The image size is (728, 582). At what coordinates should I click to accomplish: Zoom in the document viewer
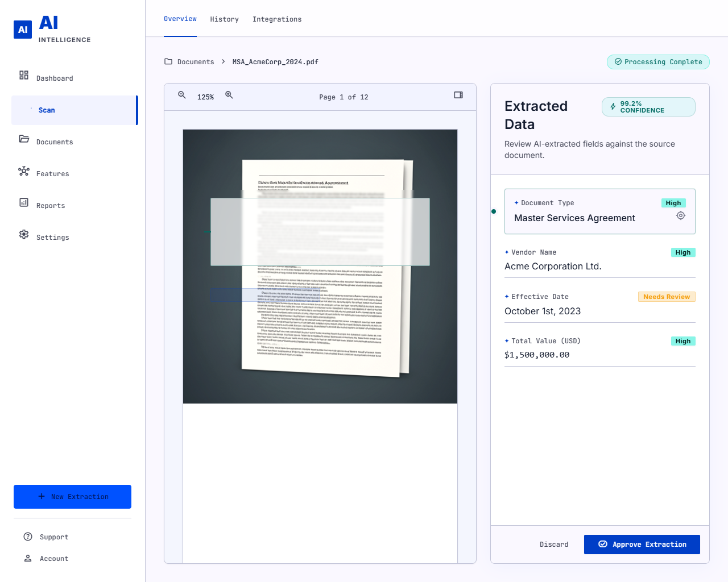229,95
